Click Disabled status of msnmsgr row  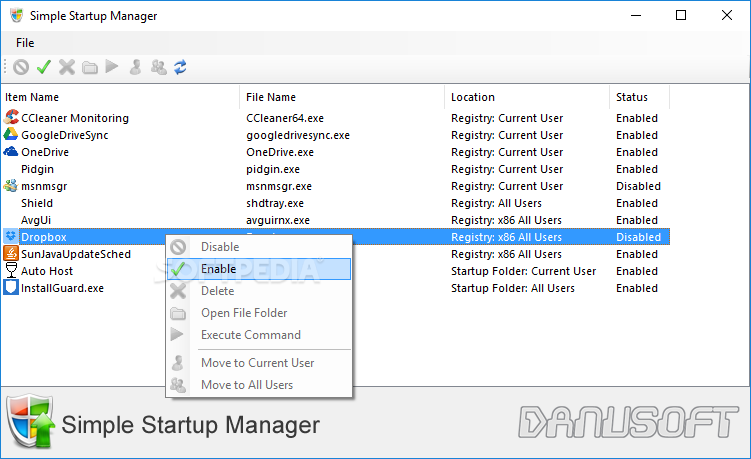638,186
